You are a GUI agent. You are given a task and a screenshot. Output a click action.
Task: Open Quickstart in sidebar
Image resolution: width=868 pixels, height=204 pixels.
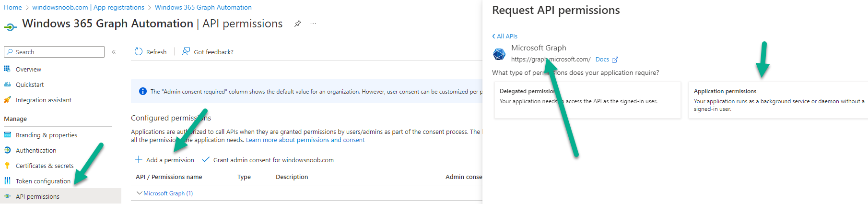tap(30, 84)
